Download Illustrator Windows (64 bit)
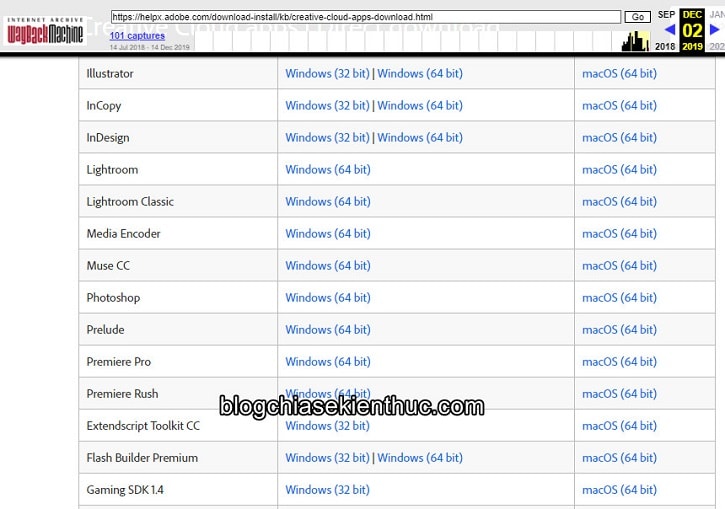 coord(420,74)
